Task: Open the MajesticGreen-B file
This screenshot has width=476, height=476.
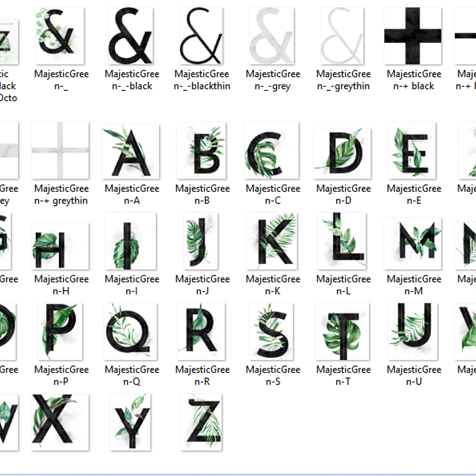Action: (202, 151)
